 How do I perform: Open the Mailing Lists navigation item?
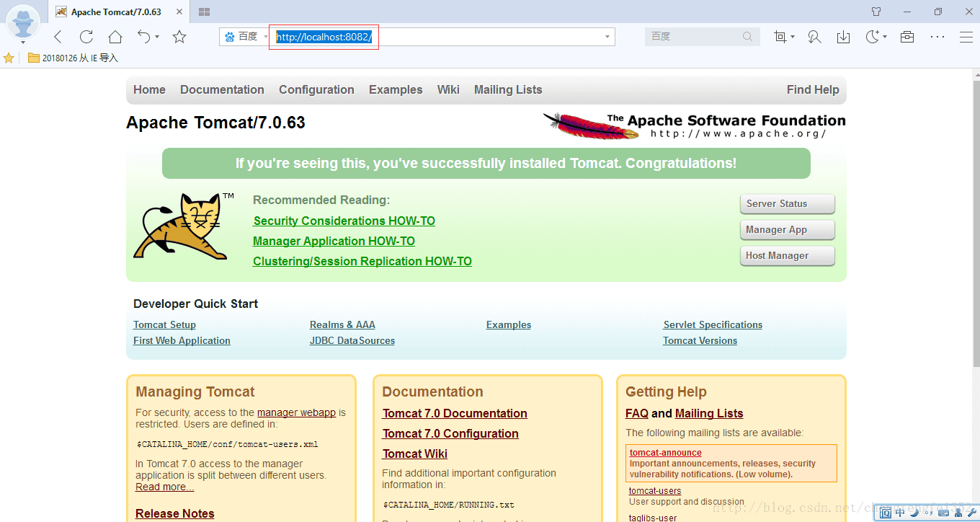point(508,89)
